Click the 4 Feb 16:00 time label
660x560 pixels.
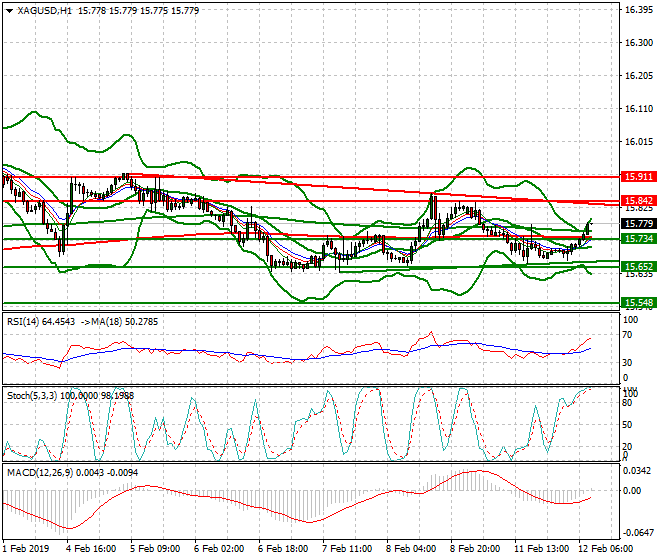[94, 549]
